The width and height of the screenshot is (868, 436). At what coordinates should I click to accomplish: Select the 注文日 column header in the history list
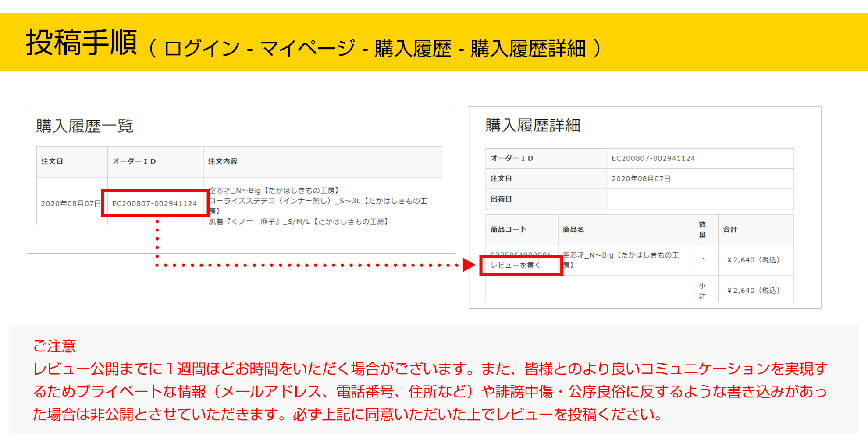tap(52, 161)
